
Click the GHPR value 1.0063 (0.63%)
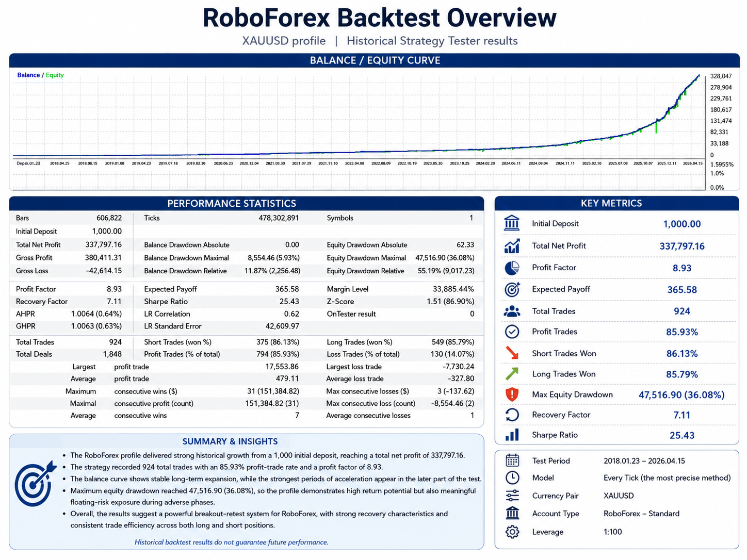coord(96,326)
